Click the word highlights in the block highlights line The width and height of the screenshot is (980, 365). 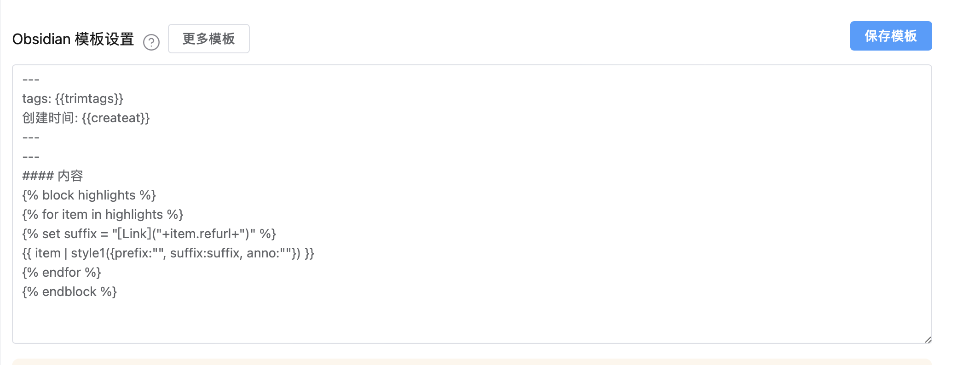[x=107, y=195]
